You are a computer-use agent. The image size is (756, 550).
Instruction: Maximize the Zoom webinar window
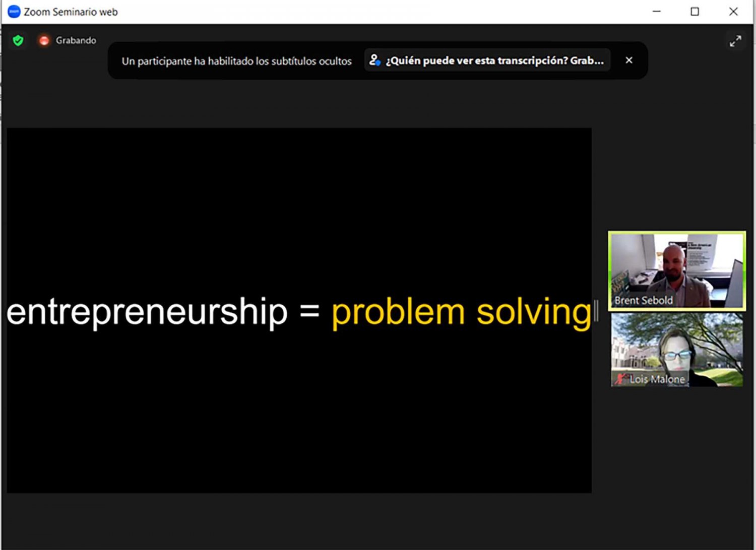pyautogui.click(x=695, y=12)
